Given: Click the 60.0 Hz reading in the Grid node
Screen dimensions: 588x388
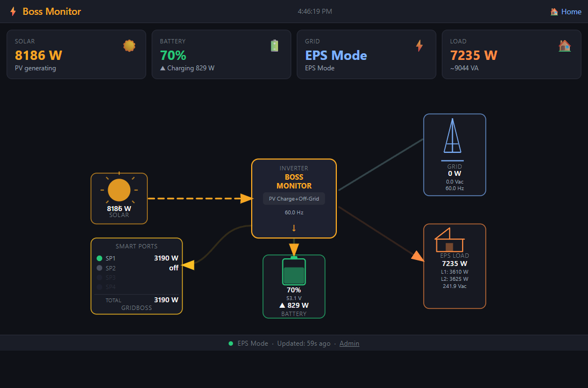Looking at the screenshot, I should click(x=454, y=189).
